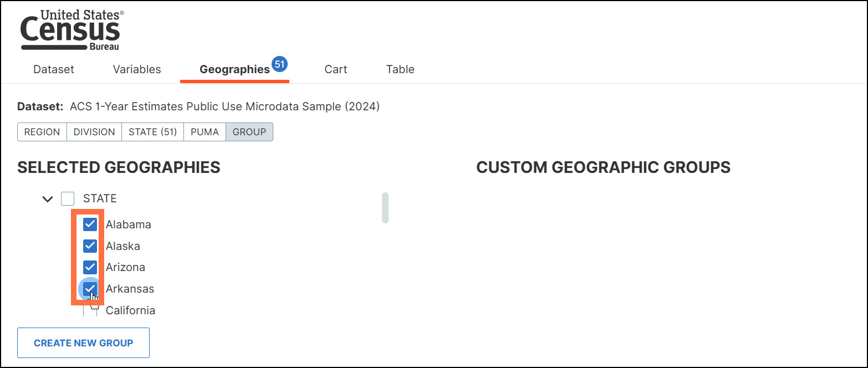Uncheck the Alaska checkbox
Image resolution: width=868 pixels, height=368 pixels.
point(90,246)
